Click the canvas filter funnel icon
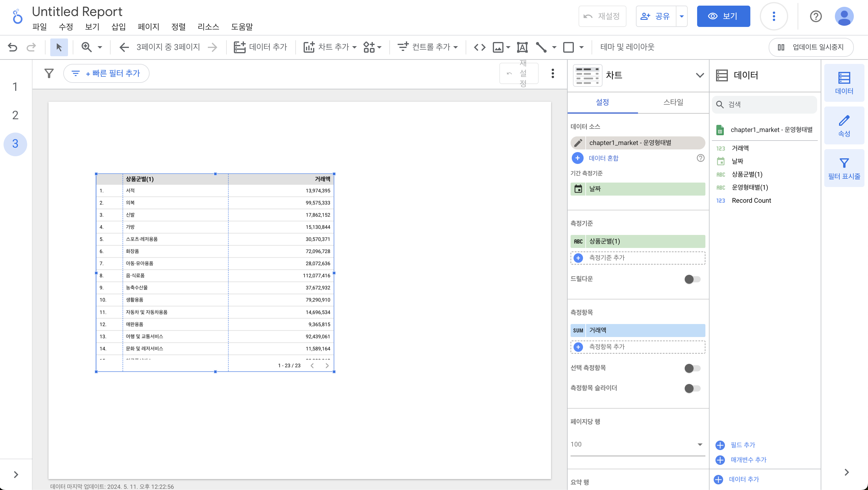 [49, 73]
